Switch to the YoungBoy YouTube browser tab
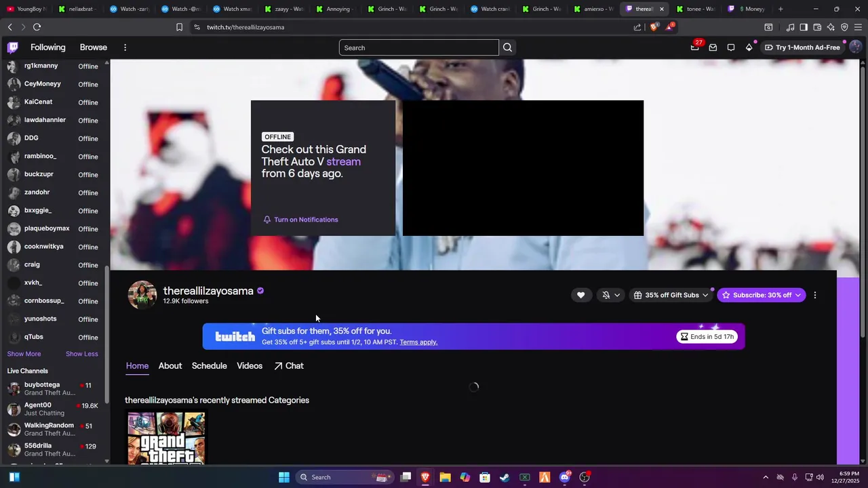 (26, 9)
